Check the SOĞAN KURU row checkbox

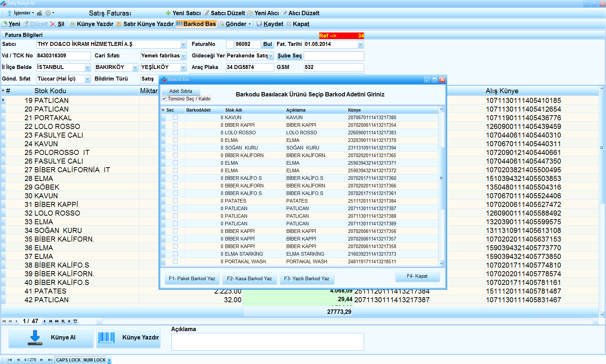coord(175,147)
